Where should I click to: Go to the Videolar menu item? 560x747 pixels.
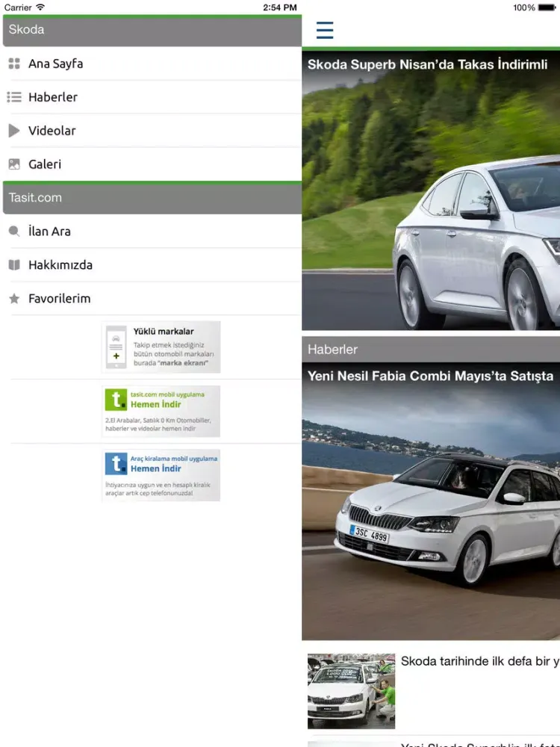pos(152,131)
